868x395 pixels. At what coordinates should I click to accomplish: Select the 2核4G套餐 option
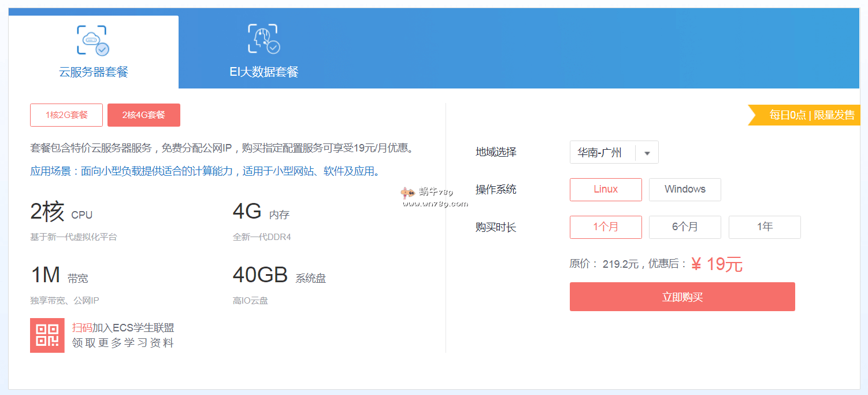click(x=144, y=115)
